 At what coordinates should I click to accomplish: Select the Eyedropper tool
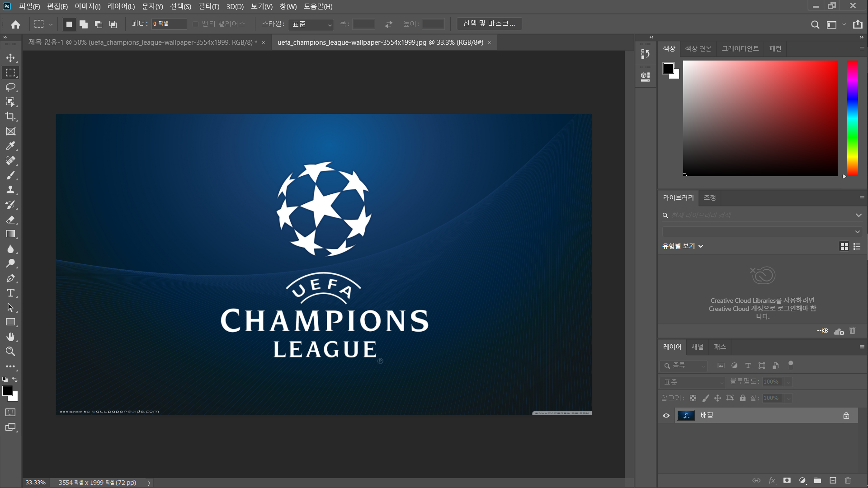click(x=10, y=146)
